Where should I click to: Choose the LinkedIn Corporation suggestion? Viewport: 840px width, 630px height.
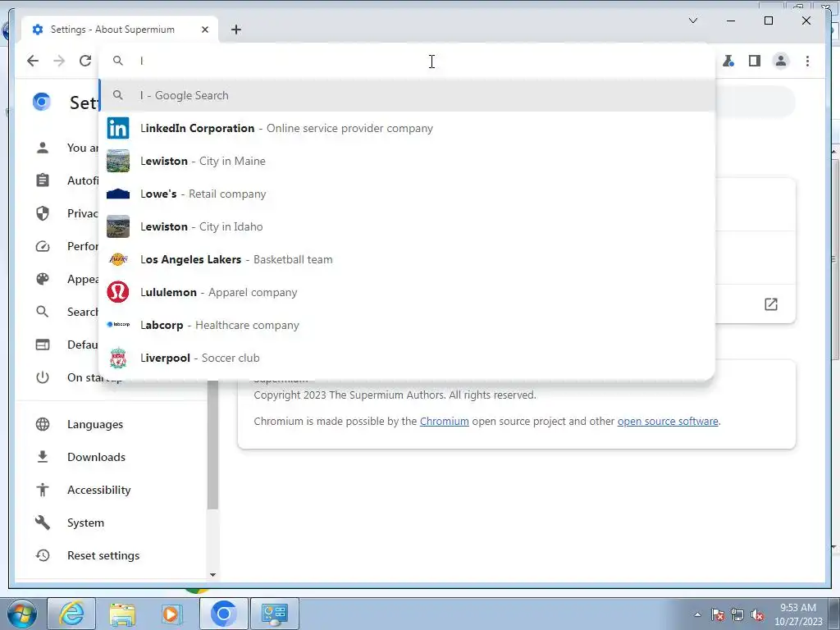407,128
